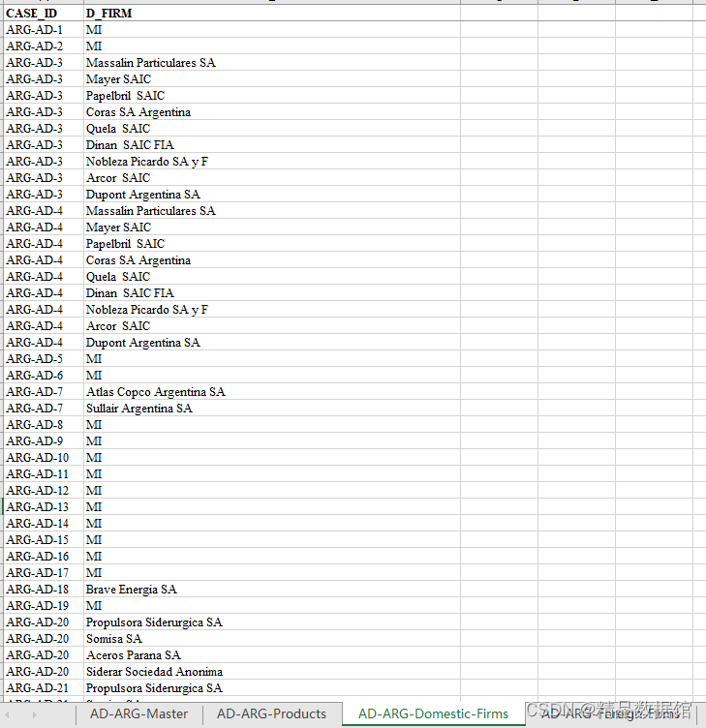Click the MI cell in the ARG-AD-11 row
Image resolution: width=706 pixels, height=728 pixels.
[x=272, y=474]
